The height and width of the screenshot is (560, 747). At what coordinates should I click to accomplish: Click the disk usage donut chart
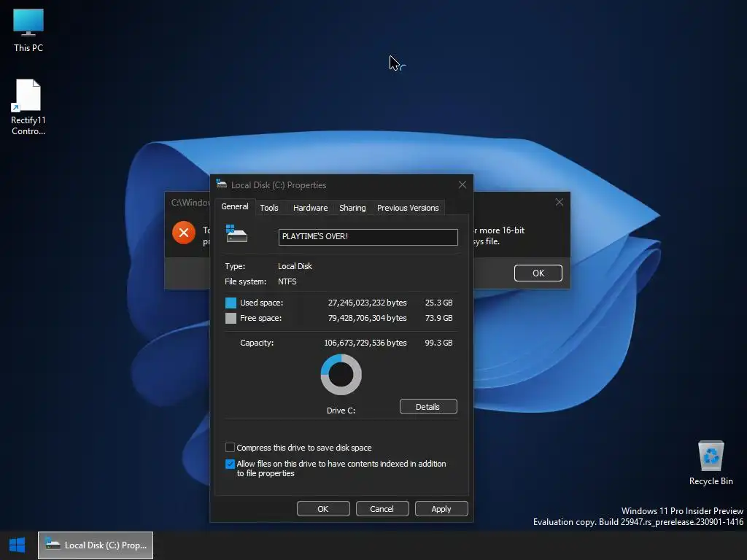(x=341, y=374)
